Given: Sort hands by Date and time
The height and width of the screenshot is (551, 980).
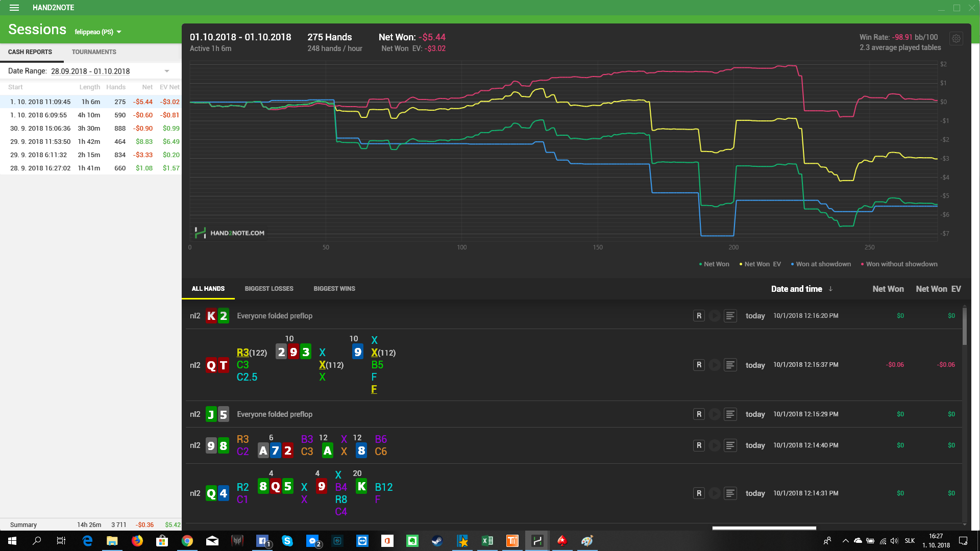Looking at the screenshot, I should (x=802, y=289).
